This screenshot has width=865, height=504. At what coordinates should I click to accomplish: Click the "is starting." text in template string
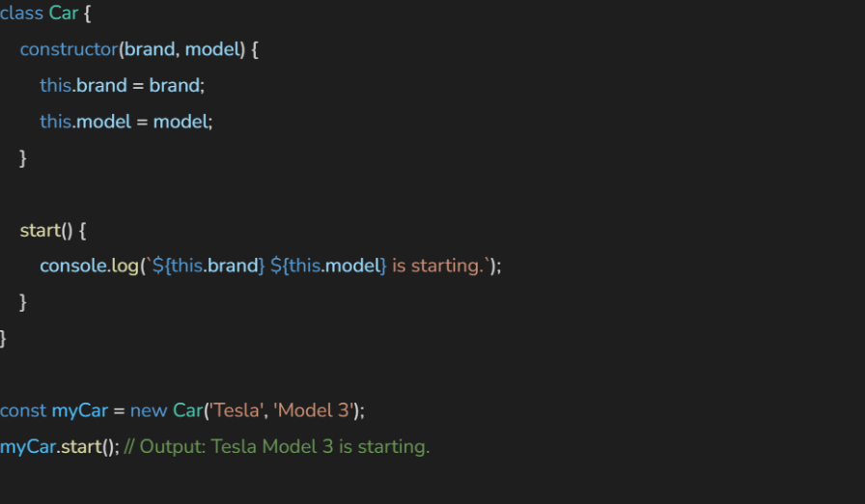437,266
